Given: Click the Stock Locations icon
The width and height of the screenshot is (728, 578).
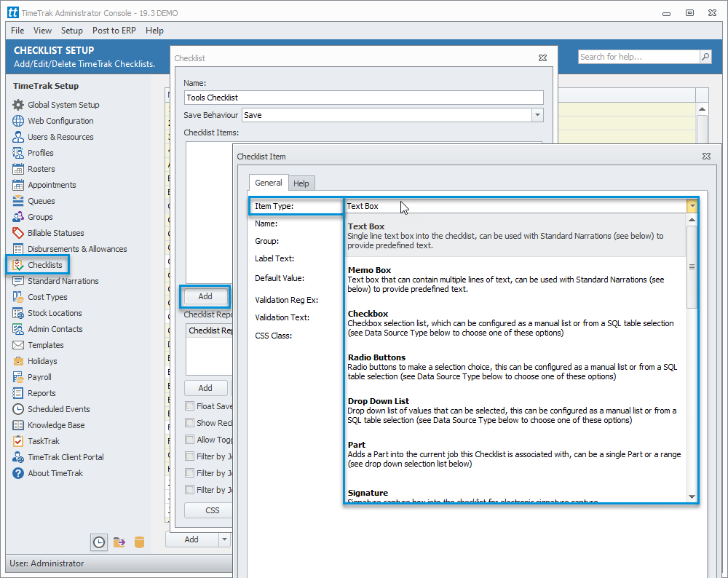Looking at the screenshot, I should point(18,313).
